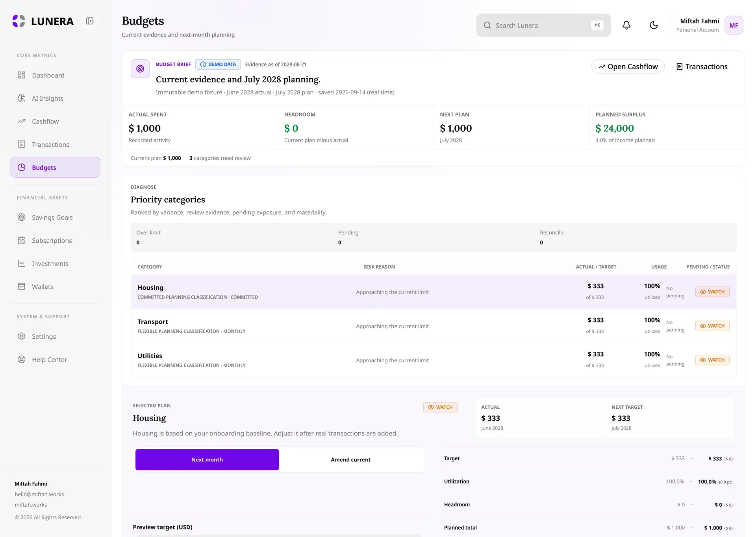The height and width of the screenshot is (537, 756).
Task: Go to the AI Insights page
Action: click(x=56, y=98)
